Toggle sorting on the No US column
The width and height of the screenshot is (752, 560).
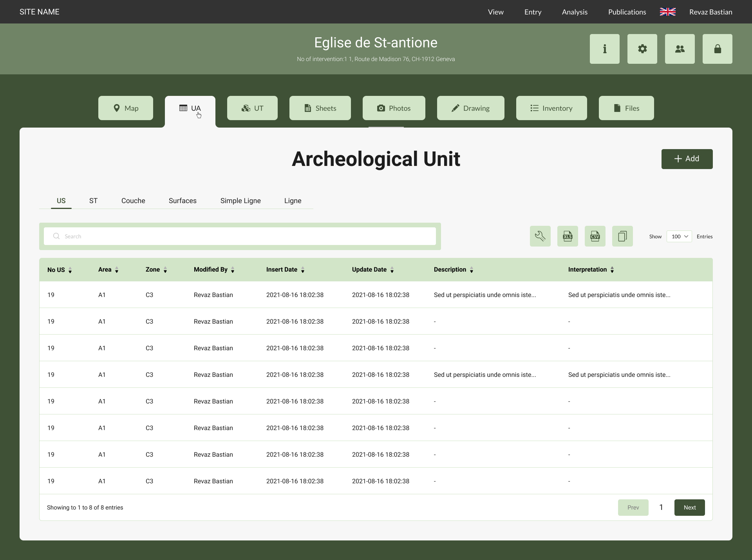[x=70, y=270]
